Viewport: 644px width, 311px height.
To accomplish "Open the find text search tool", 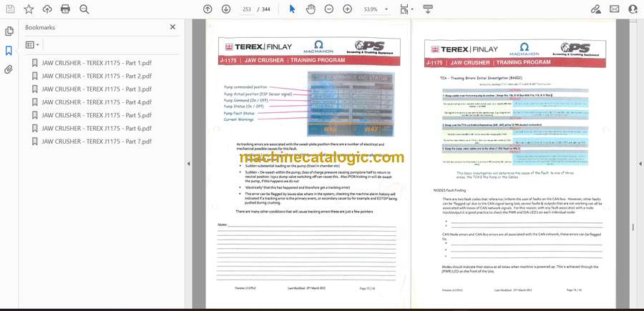I will 84,9.
